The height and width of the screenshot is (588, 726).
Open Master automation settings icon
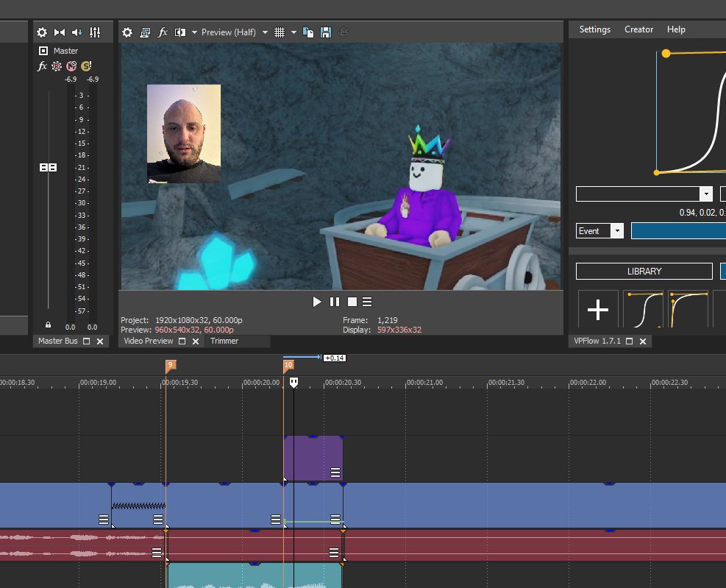[57, 65]
